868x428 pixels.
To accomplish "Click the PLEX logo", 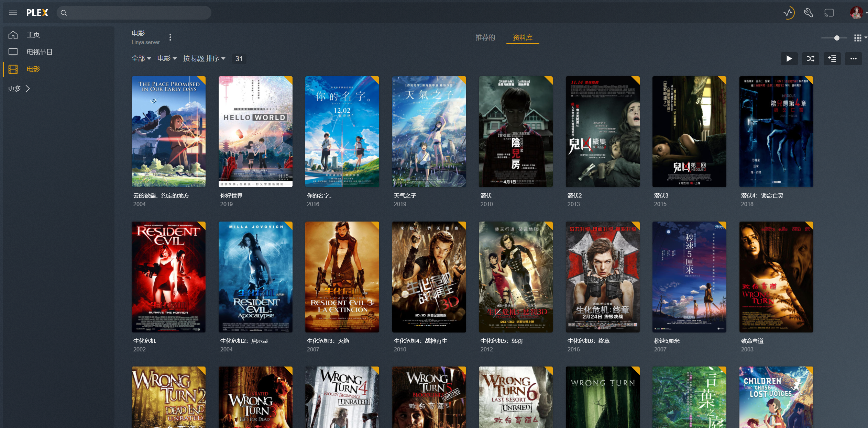I will point(37,13).
